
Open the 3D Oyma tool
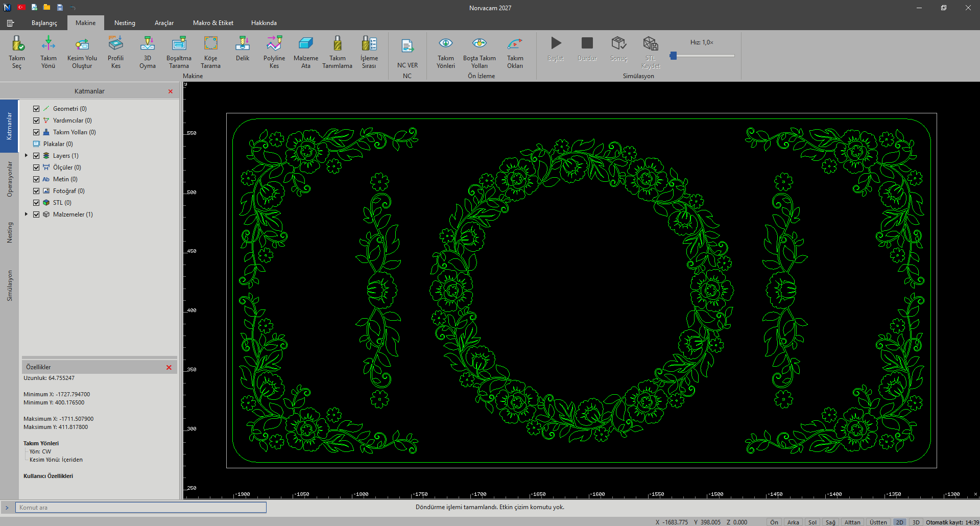[x=148, y=52]
